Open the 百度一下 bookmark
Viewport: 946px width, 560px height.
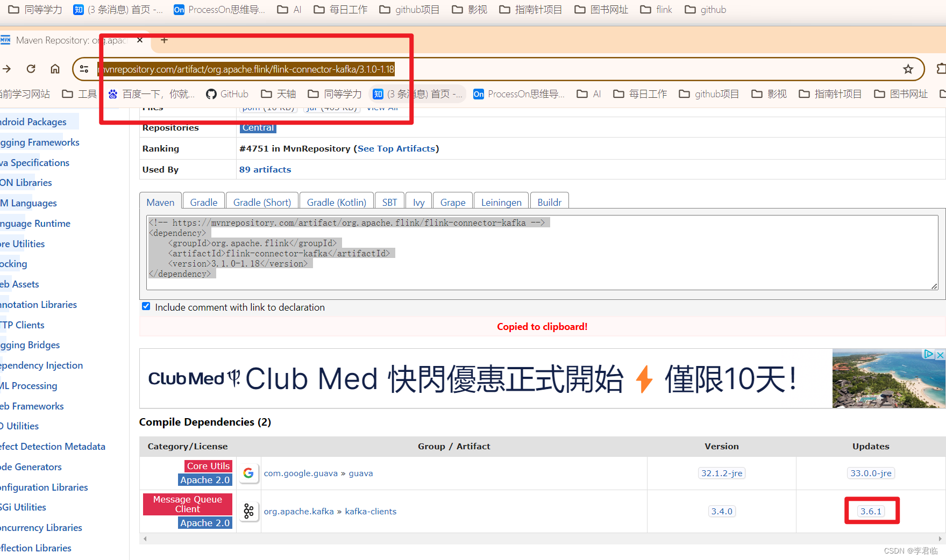click(x=151, y=94)
